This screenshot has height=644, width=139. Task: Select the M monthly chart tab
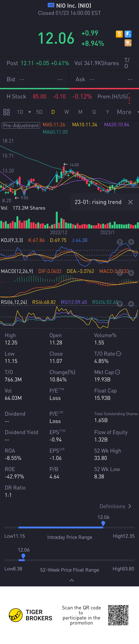pos(80,112)
